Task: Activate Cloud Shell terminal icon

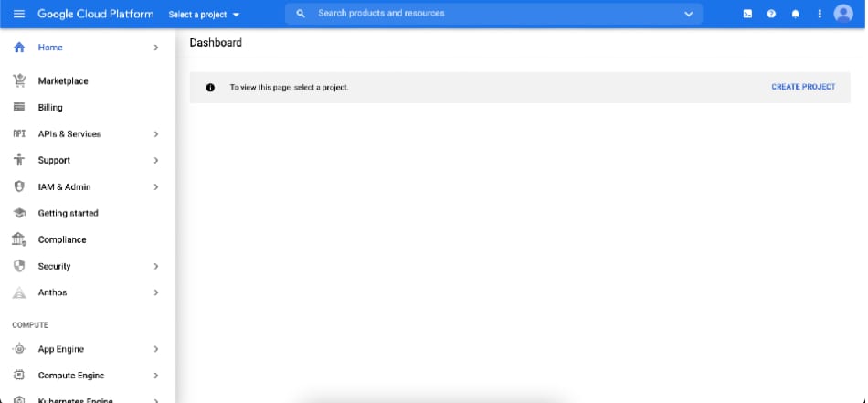Action: pyautogui.click(x=747, y=14)
